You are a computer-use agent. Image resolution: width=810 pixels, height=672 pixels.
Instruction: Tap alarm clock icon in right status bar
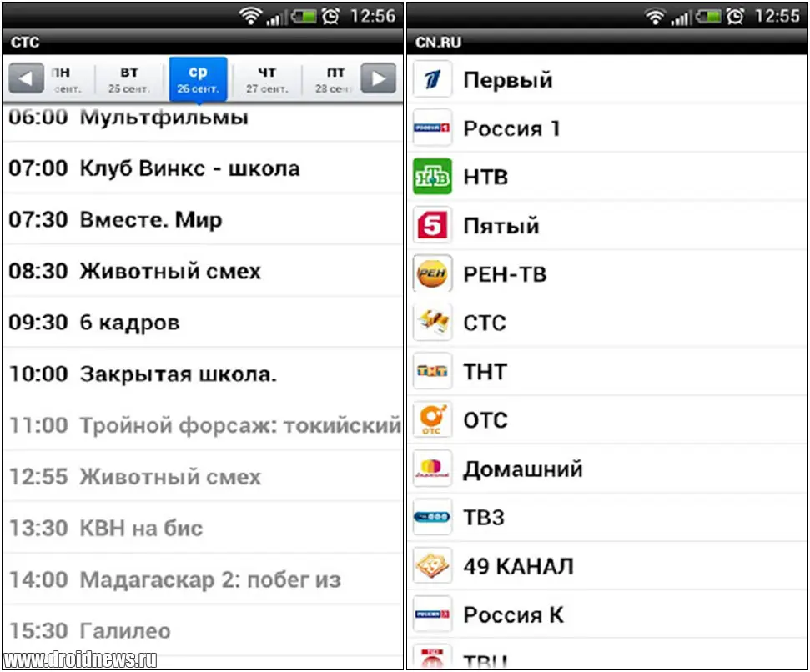[x=735, y=16]
